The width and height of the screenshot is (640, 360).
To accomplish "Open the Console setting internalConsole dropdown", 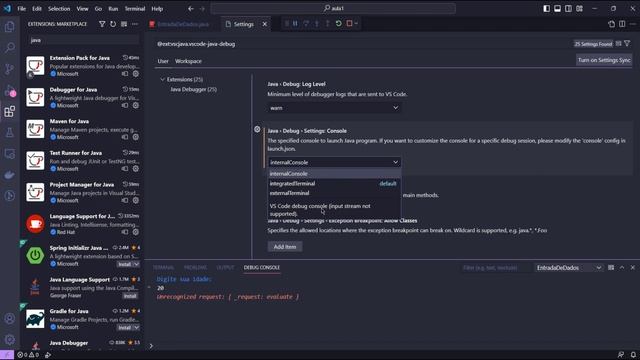I will click(x=334, y=162).
